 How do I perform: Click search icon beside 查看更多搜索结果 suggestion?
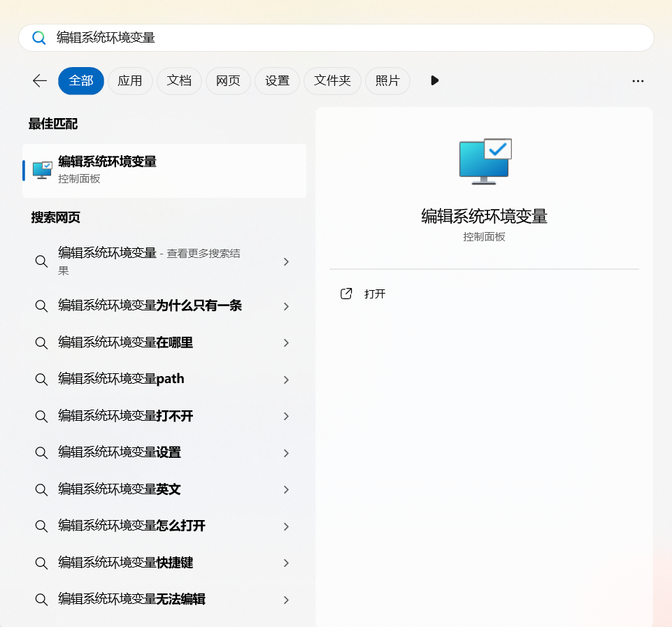point(41,261)
